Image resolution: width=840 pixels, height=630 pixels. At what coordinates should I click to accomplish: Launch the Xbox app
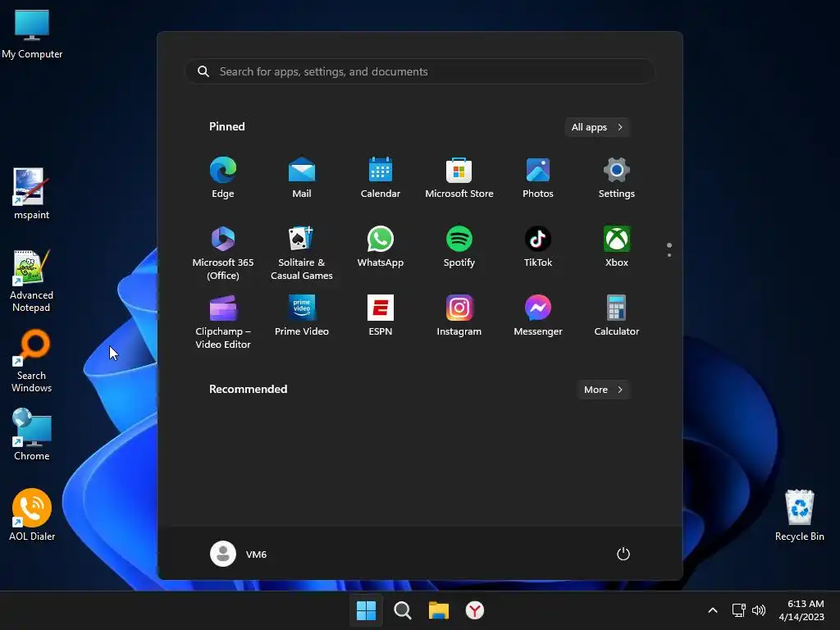pyautogui.click(x=617, y=247)
